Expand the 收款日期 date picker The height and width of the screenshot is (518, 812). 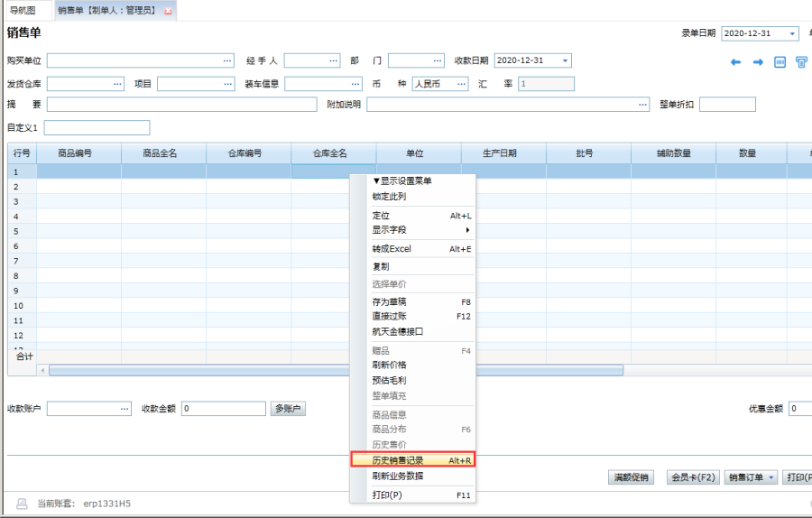[x=566, y=60]
